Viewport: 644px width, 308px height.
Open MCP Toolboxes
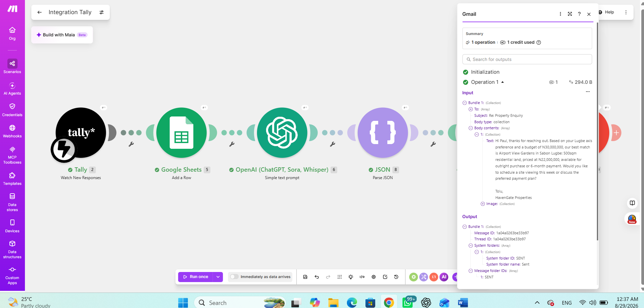point(12,155)
